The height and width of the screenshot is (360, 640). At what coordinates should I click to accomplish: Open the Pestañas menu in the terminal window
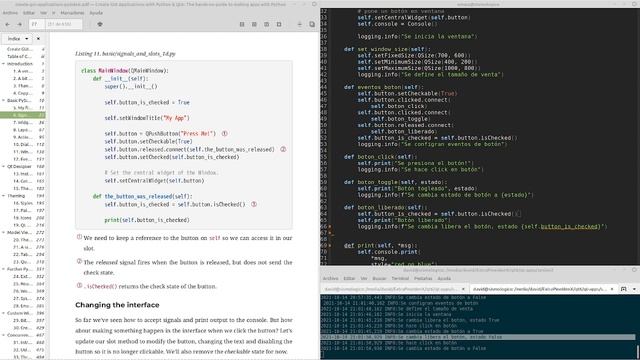(x=423, y=278)
